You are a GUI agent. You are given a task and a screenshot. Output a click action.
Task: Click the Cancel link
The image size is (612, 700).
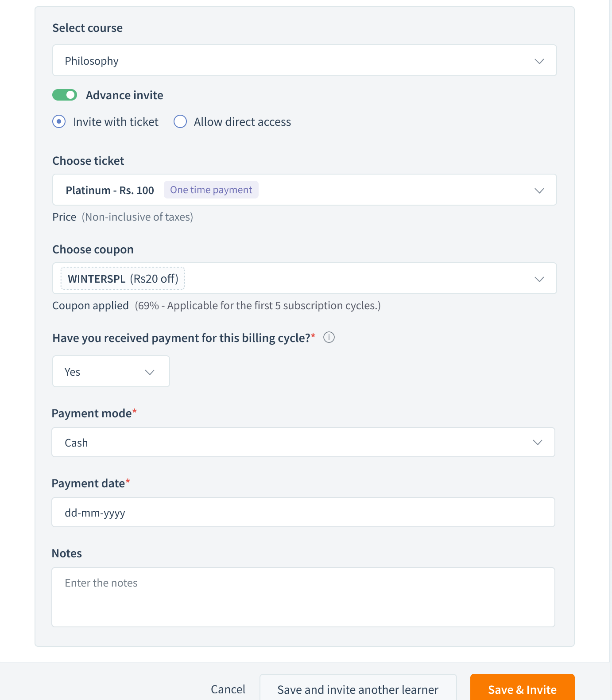228,689
